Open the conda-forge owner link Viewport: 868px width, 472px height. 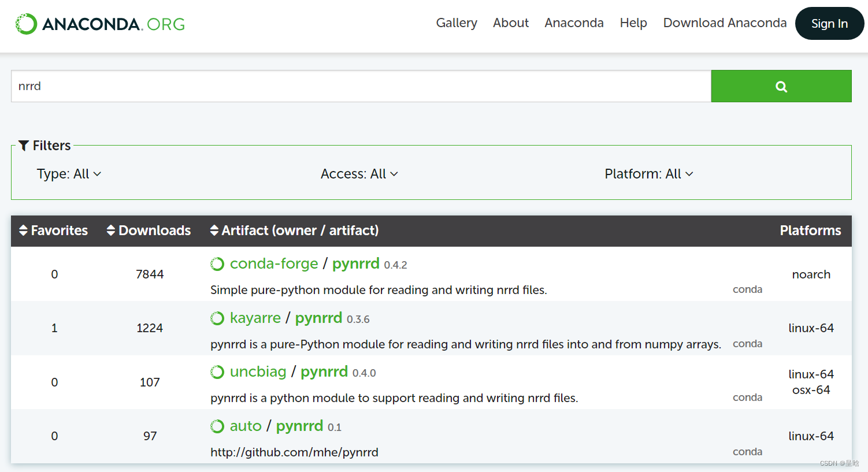coord(274,263)
